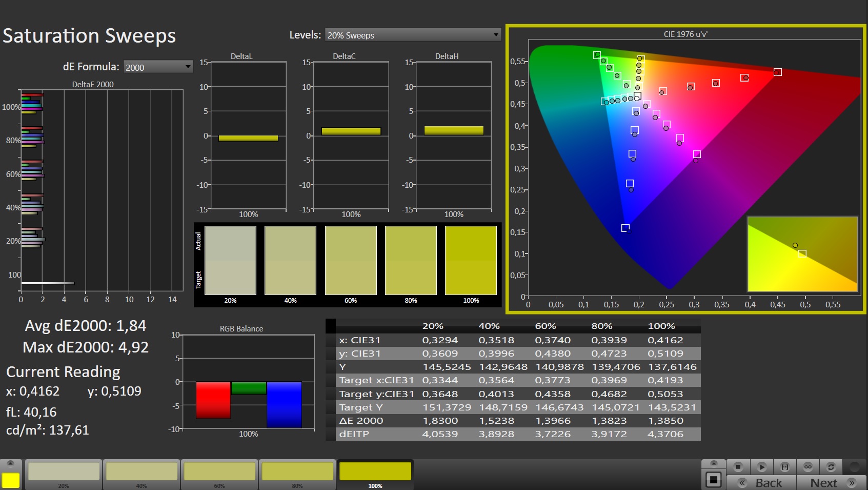Open the dE Formula dropdown
This screenshot has width=868, height=490.
(158, 67)
